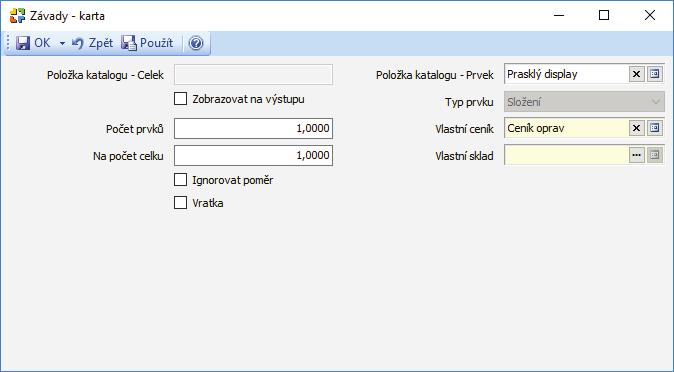Screen dimensions: 674x372
Task: Open the card icon for Položka katalogu - Prvek
Action: click(655, 74)
